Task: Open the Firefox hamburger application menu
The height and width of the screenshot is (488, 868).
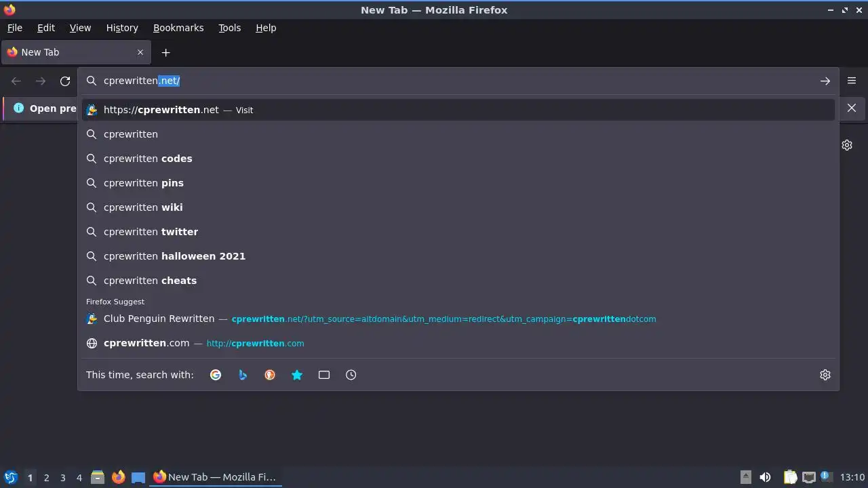Action: (852, 81)
